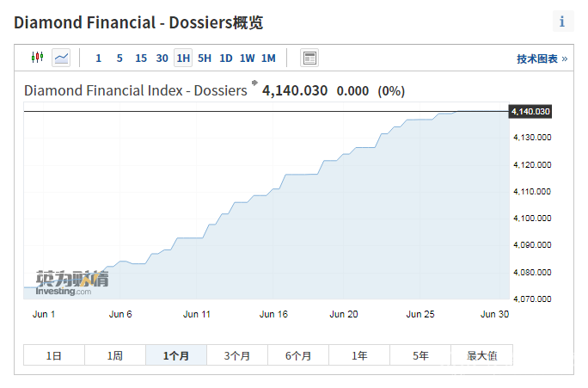Select the 1D interval button
This screenshot has height=388, width=588.
click(226, 59)
